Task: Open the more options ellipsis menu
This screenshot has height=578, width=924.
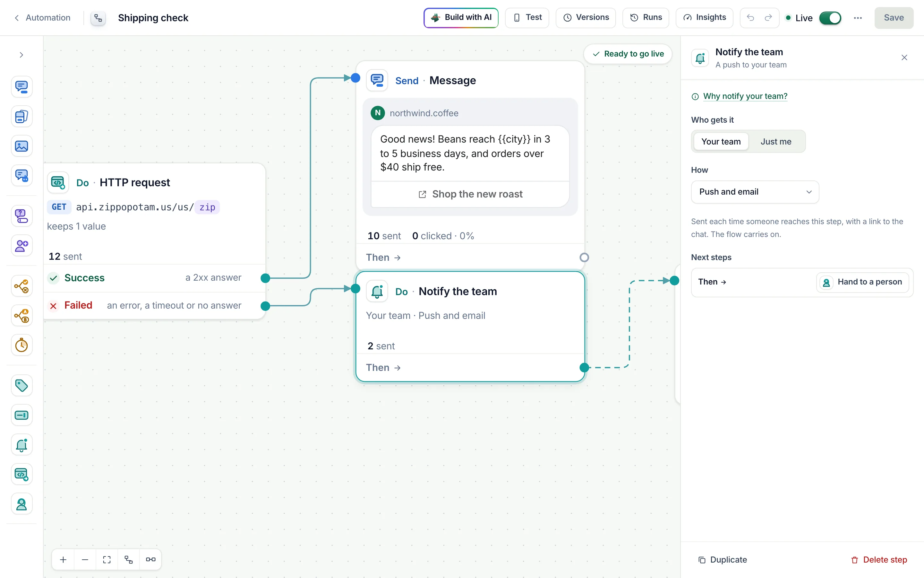Action: pyautogui.click(x=858, y=18)
